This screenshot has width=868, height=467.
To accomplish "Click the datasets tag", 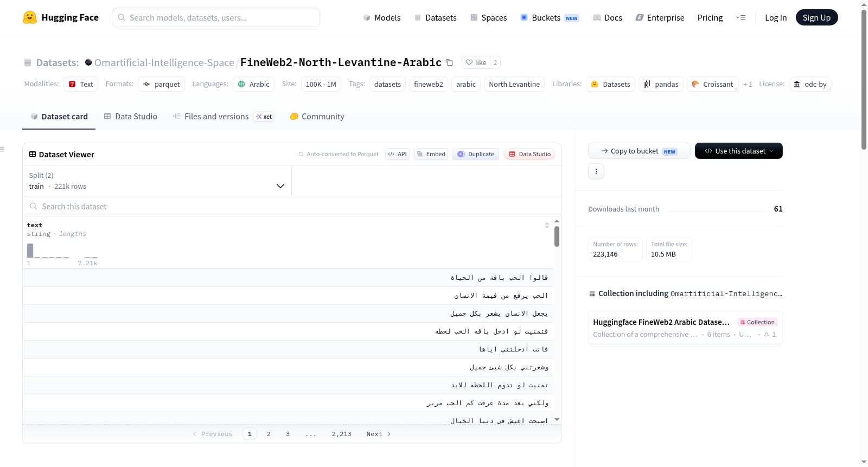I will (388, 84).
